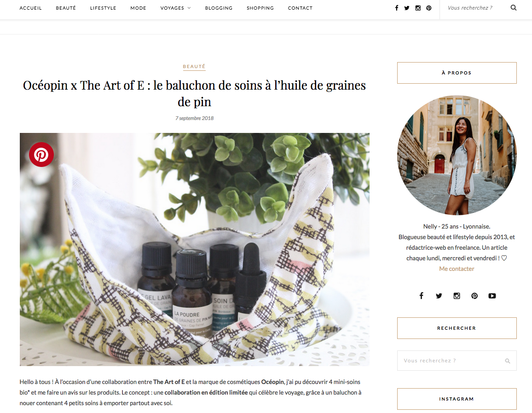The image size is (532, 413).
Task: Pin the article image with Pinterest button
Action: click(41, 155)
